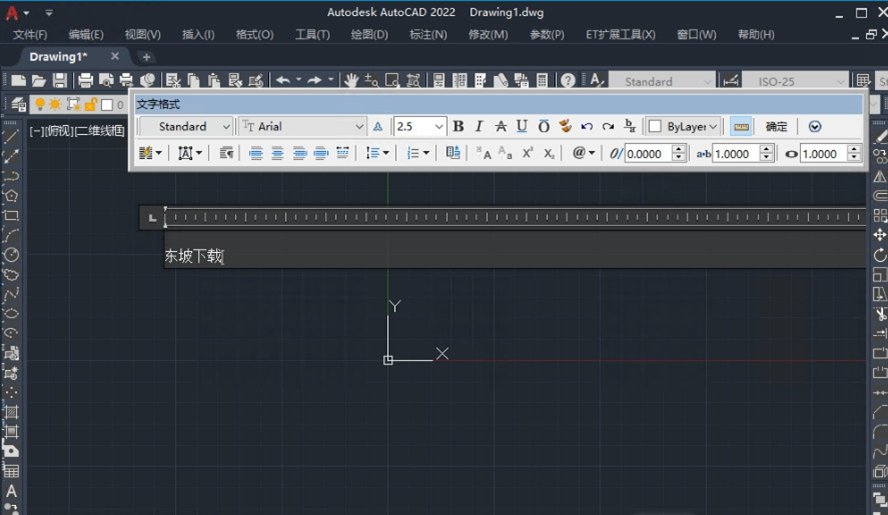Viewport: 888px width, 515px height.
Task: Align text left
Action: tap(256, 153)
